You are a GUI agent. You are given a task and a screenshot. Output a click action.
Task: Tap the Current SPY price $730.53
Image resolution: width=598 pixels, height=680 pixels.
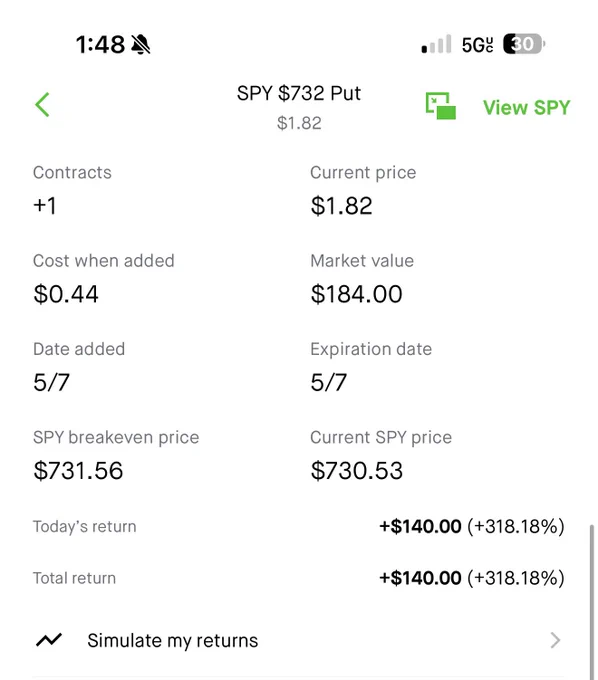[357, 471]
